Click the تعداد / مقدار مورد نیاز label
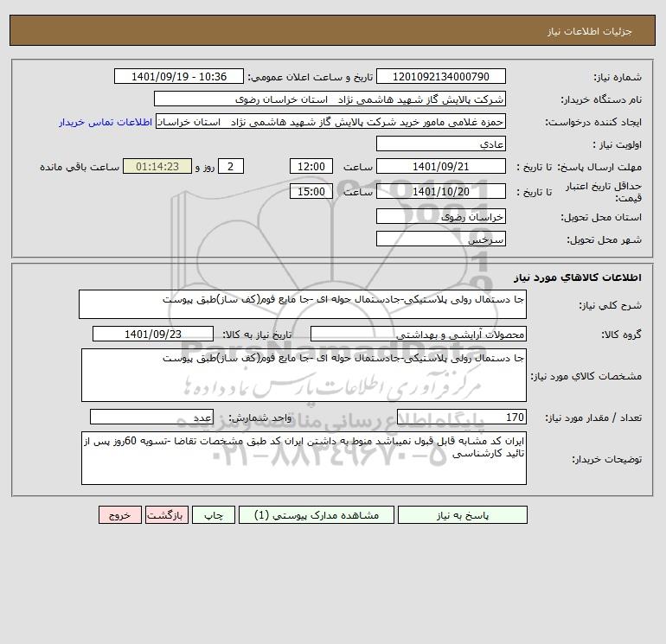 coord(593,418)
